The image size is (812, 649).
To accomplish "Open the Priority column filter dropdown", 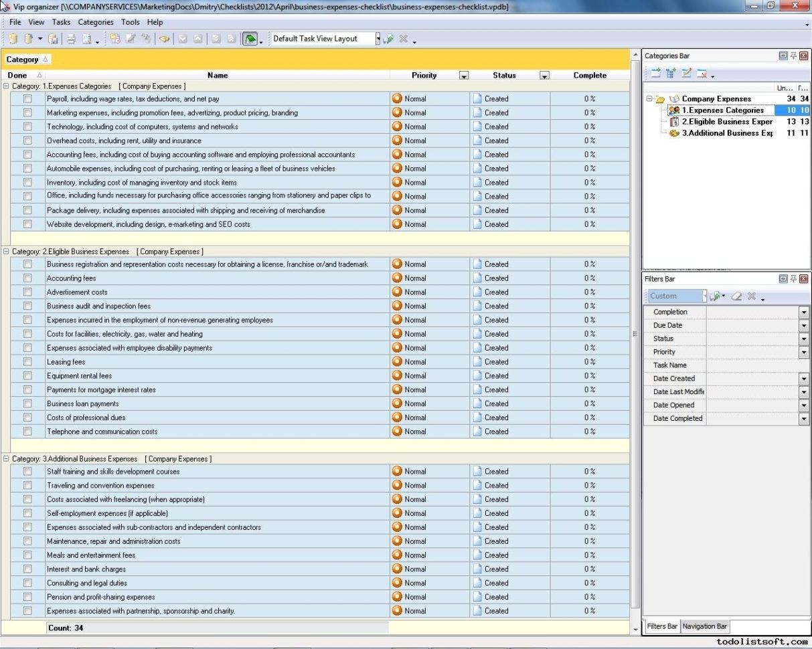I will click(x=464, y=75).
